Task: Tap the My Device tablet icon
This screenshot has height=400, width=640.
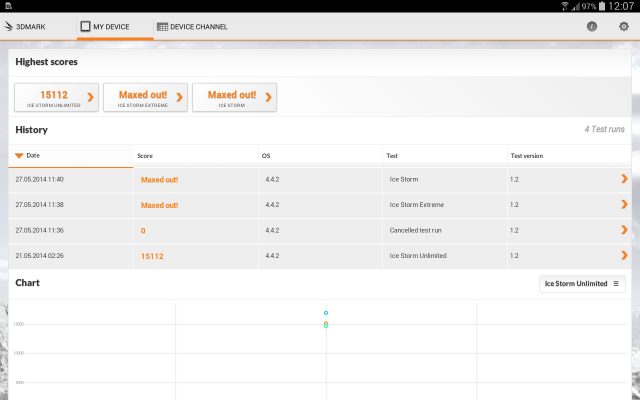Action: click(85, 27)
